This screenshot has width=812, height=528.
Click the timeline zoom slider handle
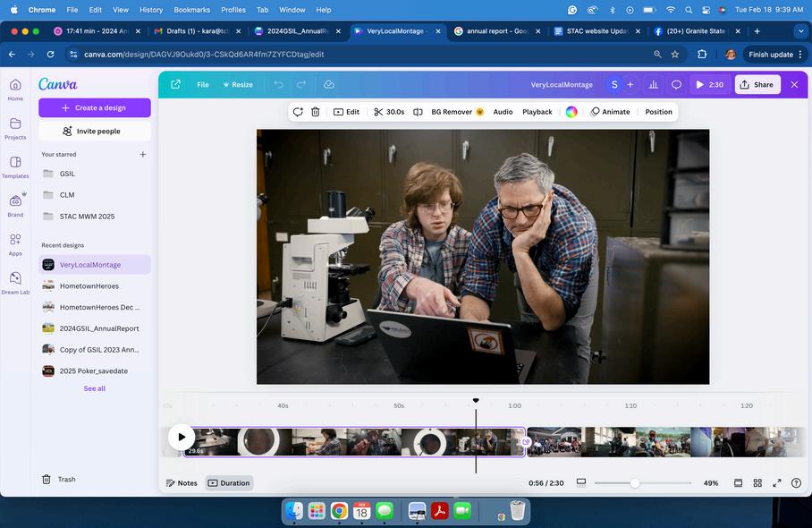[x=634, y=483]
